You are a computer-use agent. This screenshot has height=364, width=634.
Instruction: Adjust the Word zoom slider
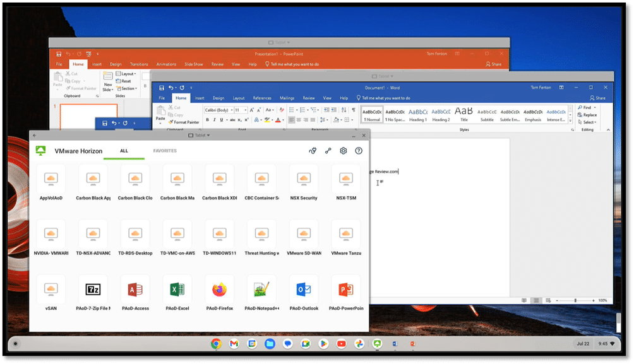(x=575, y=300)
